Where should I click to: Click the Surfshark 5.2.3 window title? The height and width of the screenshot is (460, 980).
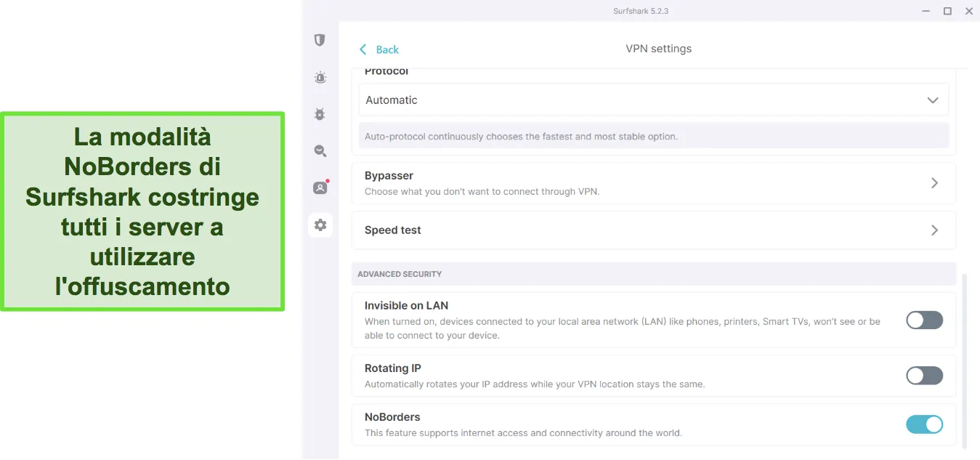pyautogui.click(x=641, y=11)
